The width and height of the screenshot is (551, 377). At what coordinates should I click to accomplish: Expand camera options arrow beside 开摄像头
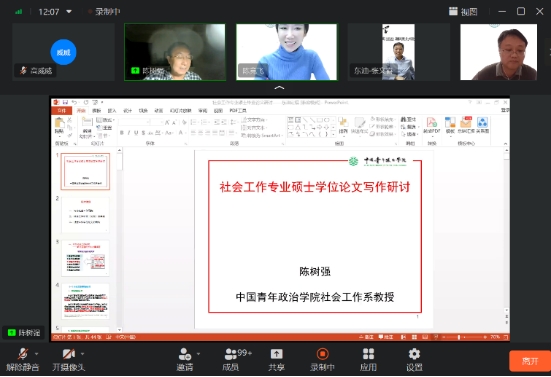82,354
